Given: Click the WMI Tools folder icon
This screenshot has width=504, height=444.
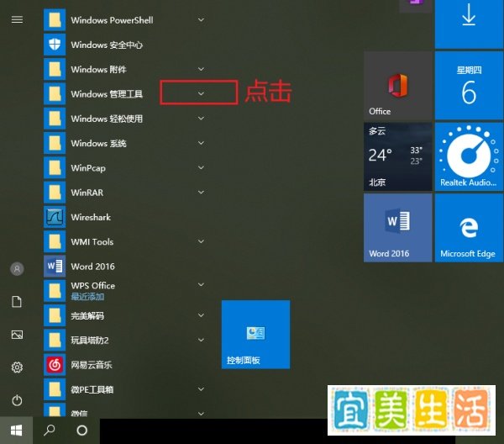Looking at the screenshot, I should tap(55, 241).
